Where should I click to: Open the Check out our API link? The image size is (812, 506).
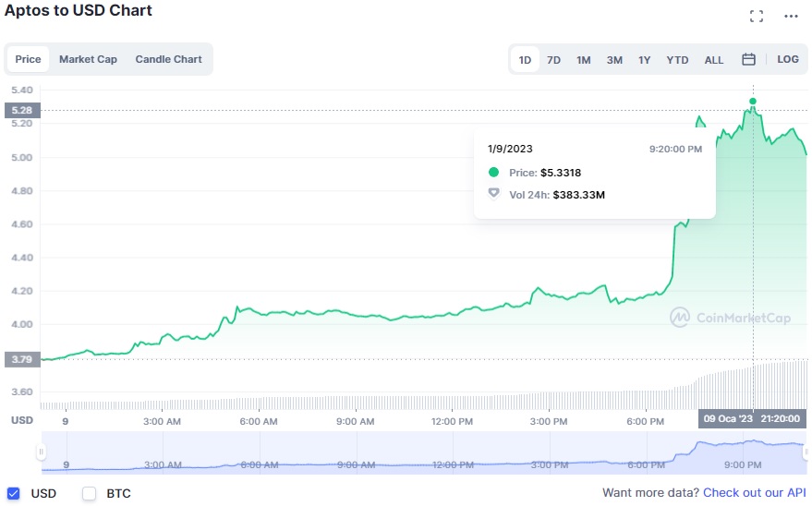click(x=754, y=492)
